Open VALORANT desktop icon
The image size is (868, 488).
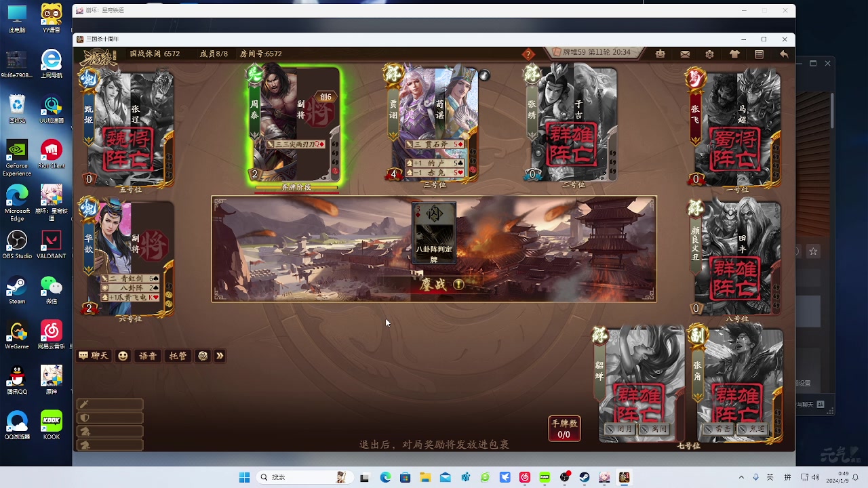tap(52, 245)
